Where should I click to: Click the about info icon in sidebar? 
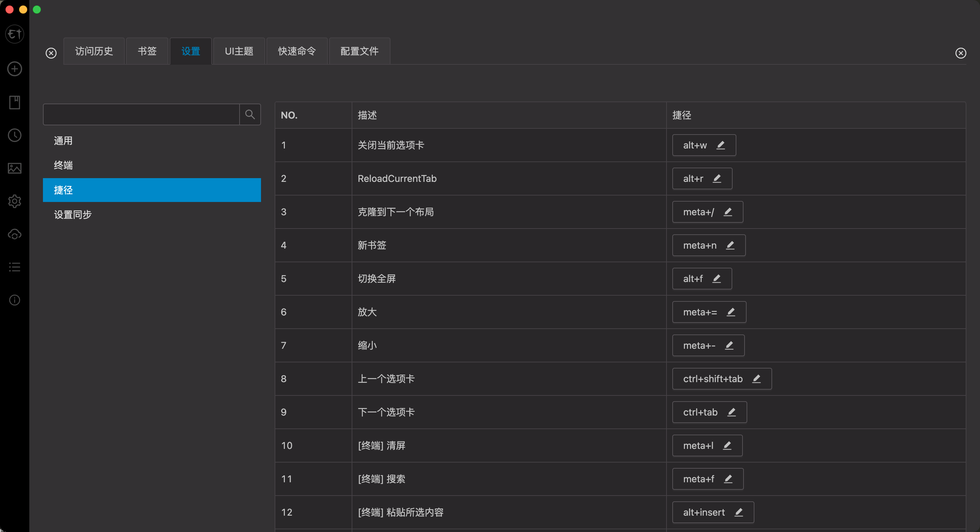[14, 300]
